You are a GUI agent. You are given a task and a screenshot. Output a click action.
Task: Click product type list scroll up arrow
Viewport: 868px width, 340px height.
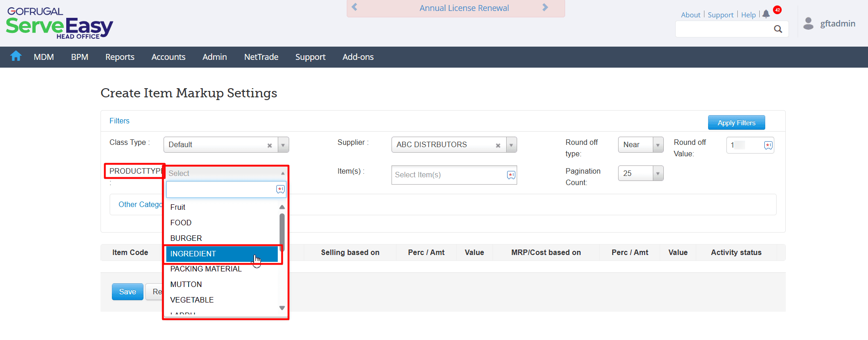282,207
